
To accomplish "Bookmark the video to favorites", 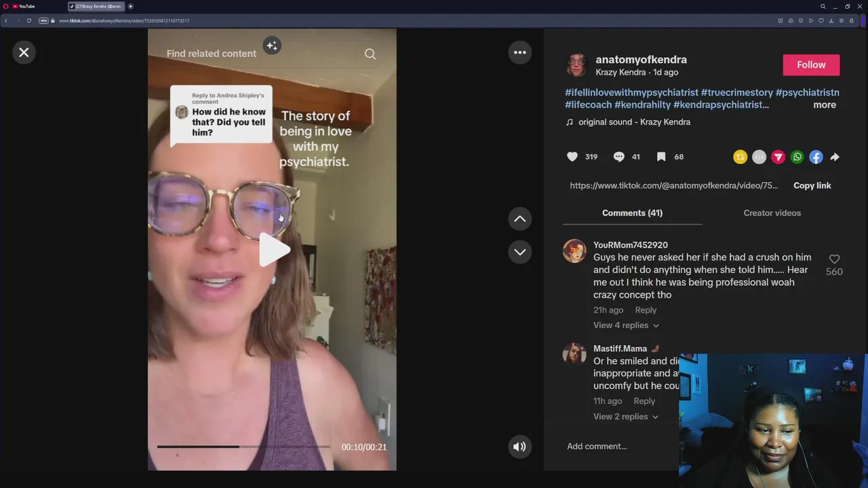I will click(661, 157).
